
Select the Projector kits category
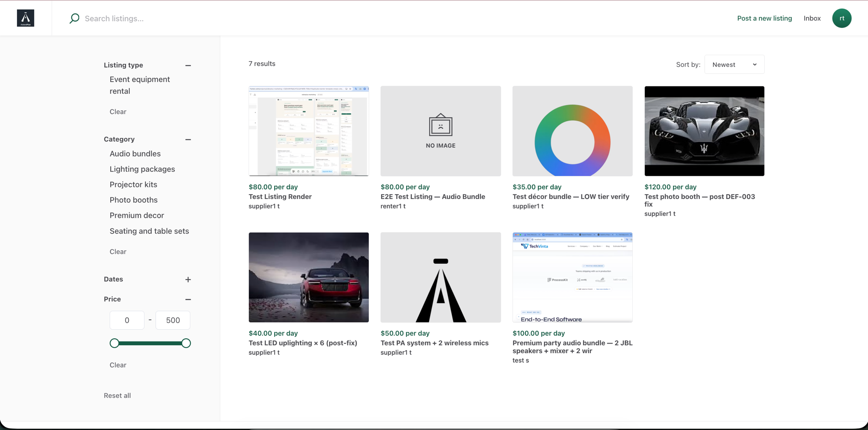(133, 185)
